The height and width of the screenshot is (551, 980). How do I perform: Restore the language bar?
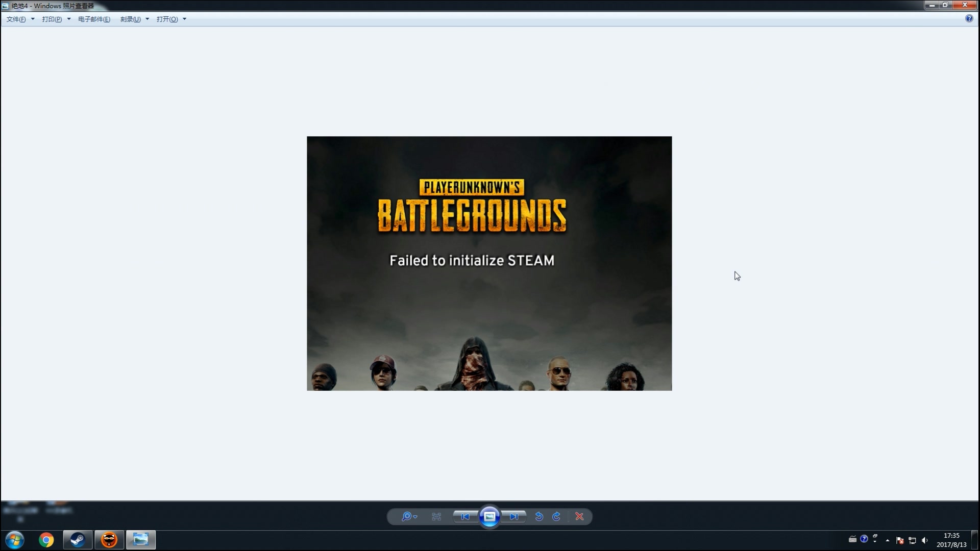(875, 536)
